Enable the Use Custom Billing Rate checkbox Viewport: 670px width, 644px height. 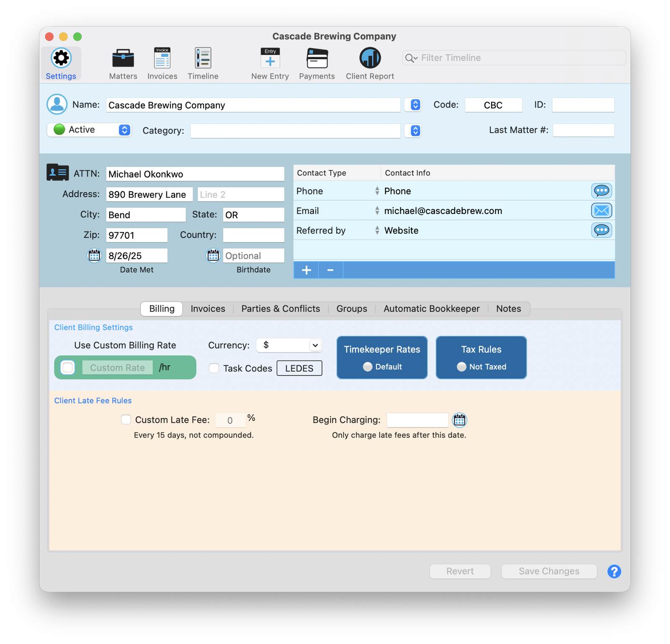68,368
